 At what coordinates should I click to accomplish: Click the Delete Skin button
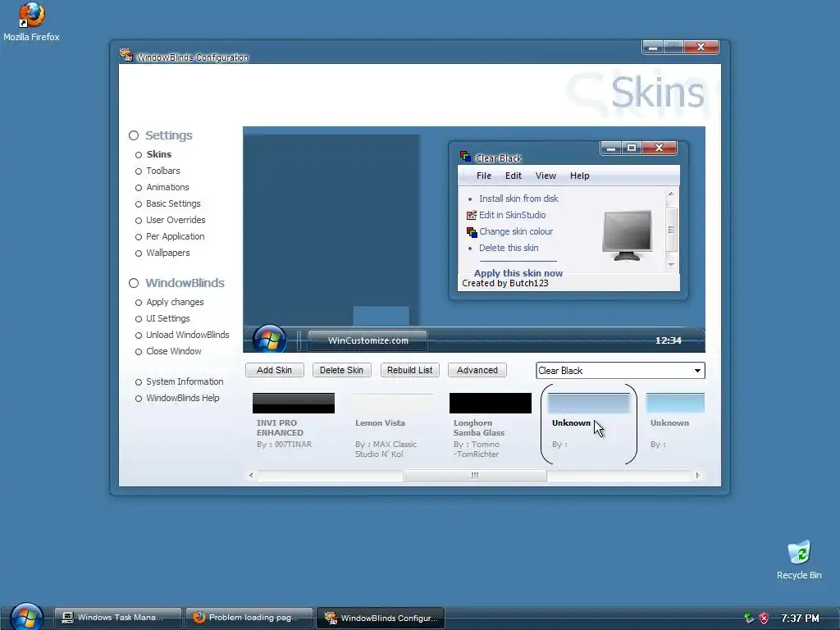click(342, 370)
